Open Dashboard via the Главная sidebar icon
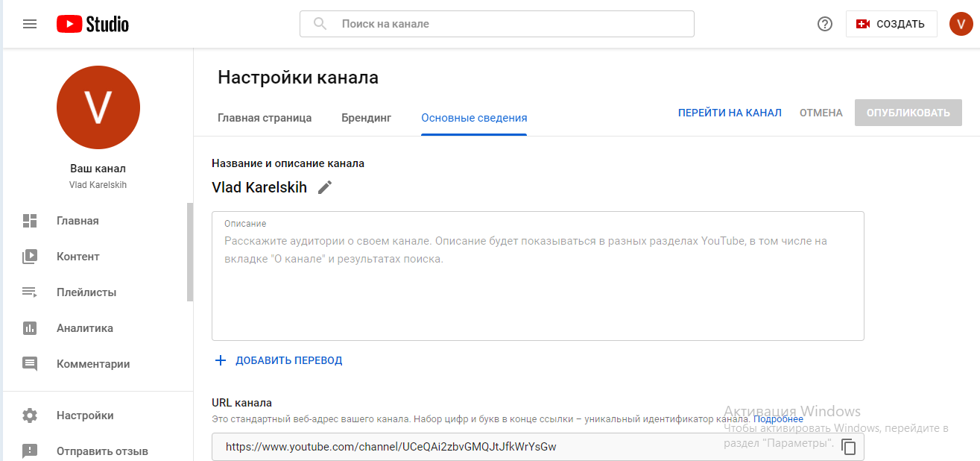This screenshot has width=980, height=461. (x=30, y=221)
